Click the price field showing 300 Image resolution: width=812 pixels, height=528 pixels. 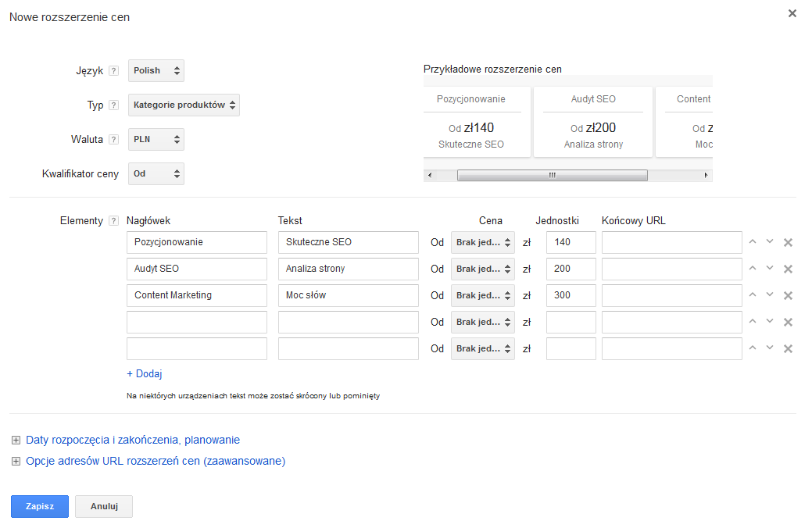click(x=571, y=295)
